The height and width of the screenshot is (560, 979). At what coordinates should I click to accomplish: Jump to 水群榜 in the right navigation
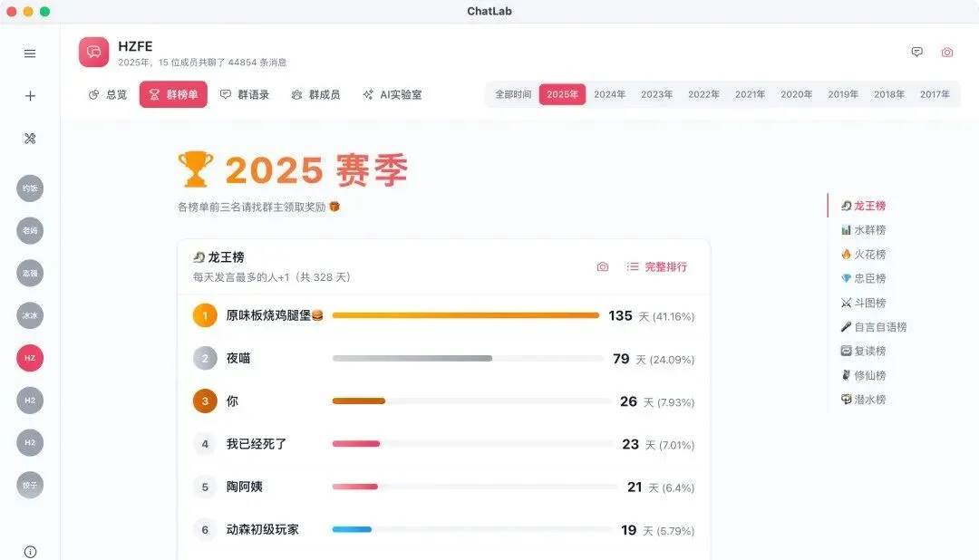[x=864, y=230]
